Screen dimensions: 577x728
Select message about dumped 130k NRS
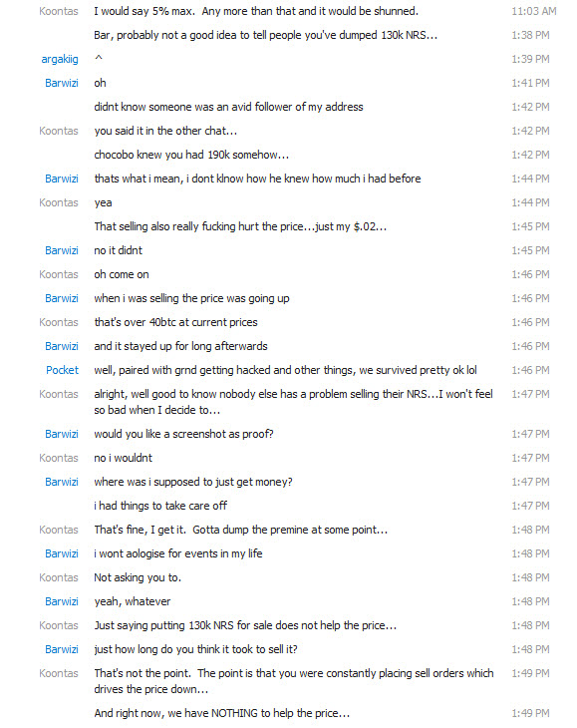(265, 35)
